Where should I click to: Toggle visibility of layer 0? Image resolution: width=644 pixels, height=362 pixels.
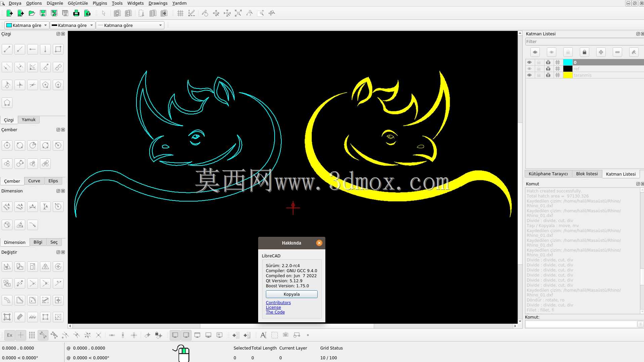[529, 62]
